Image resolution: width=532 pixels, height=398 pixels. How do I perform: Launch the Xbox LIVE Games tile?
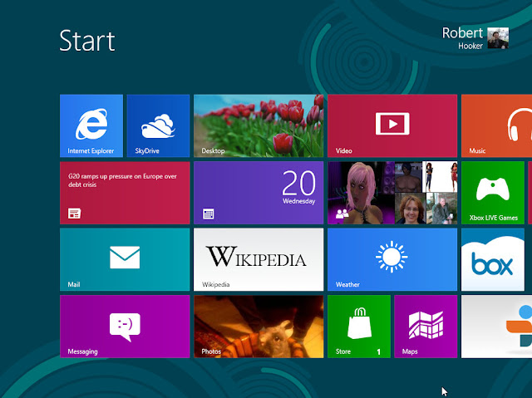(x=493, y=193)
